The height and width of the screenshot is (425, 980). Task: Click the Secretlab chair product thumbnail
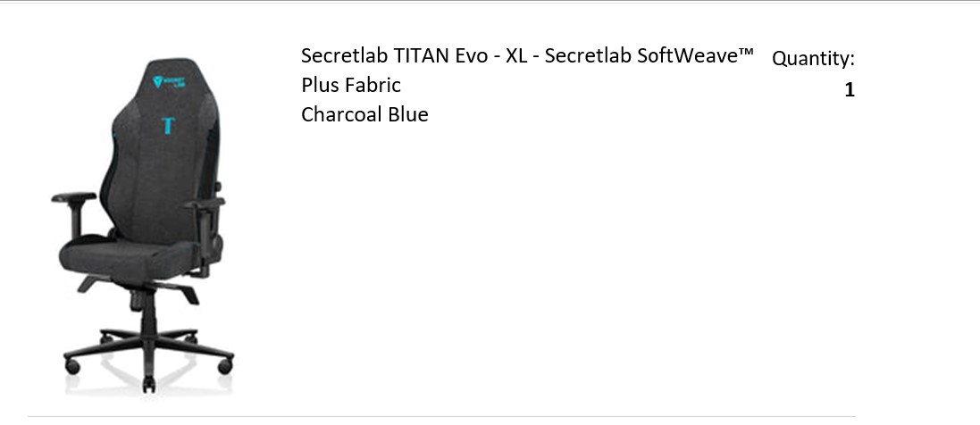[x=142, y=223]
